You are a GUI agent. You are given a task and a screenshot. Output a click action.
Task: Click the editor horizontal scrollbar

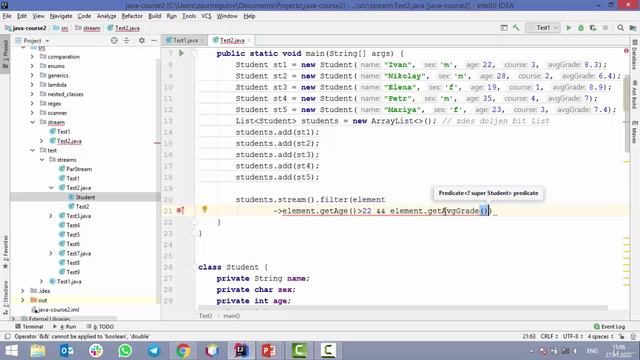[x=403, y=308]
